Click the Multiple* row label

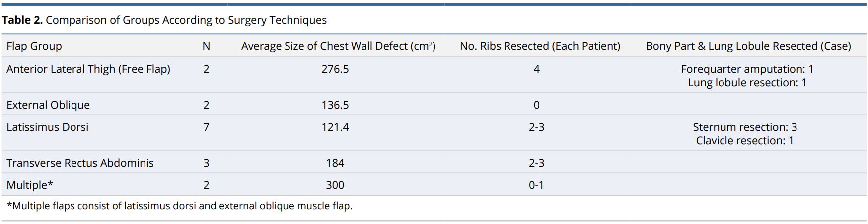pos(30,185)
